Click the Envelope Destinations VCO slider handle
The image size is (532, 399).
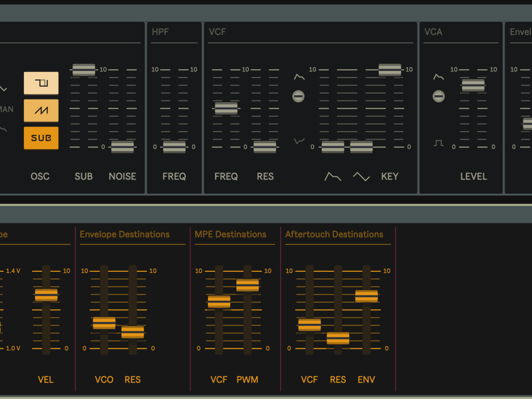coord(104,323)
